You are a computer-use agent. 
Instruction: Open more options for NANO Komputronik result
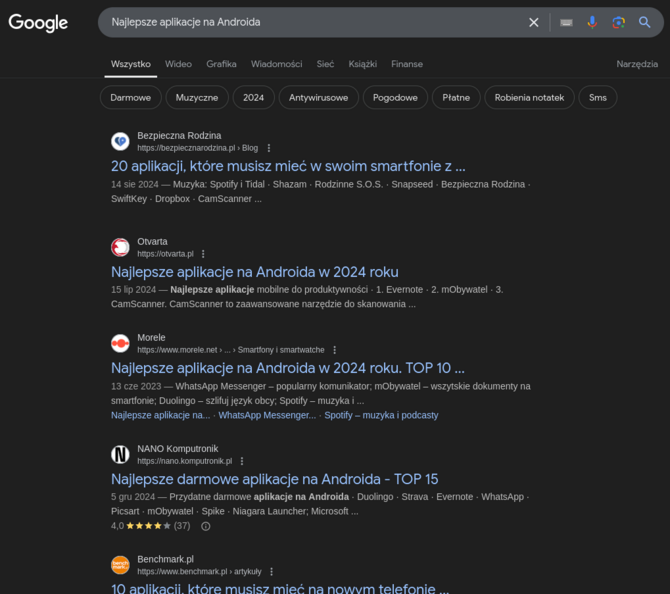point(242,461)
